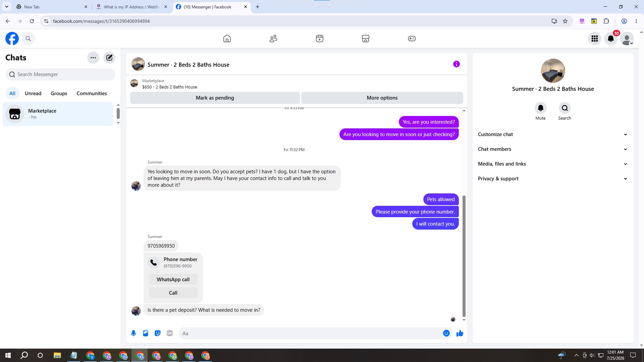Open the Facebook logo home link
The image size is (644, 362).
coord(12,39)
